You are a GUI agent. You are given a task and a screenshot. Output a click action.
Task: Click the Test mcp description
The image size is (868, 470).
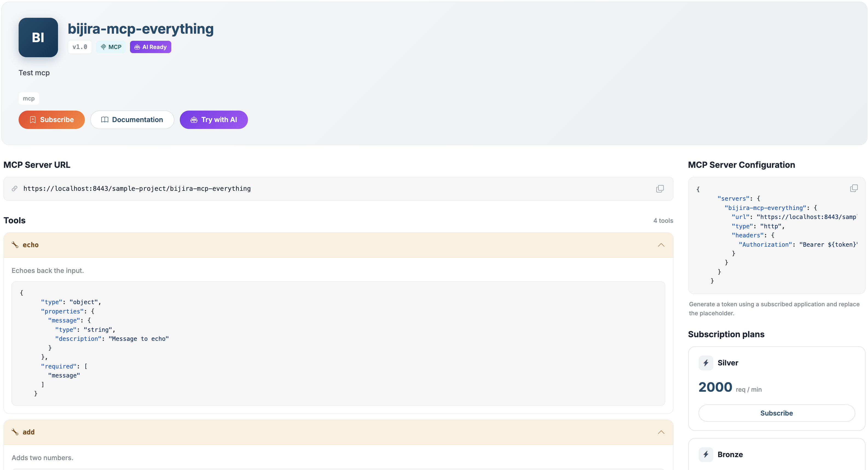[34, 73]
